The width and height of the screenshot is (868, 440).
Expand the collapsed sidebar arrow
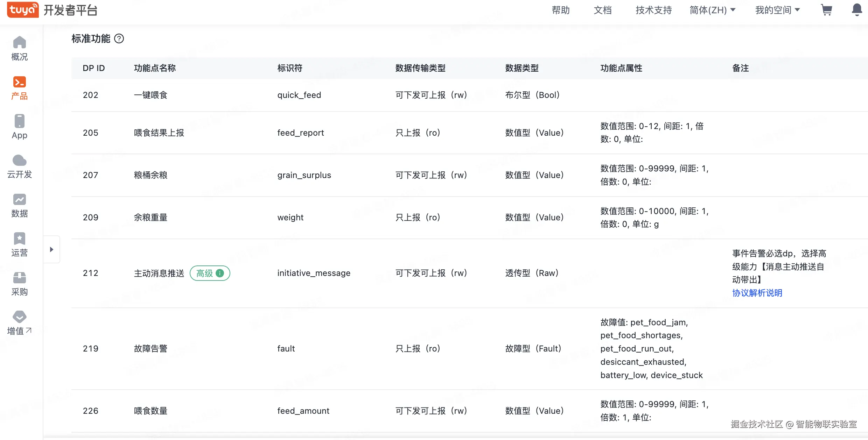click(x=51, y=249)
